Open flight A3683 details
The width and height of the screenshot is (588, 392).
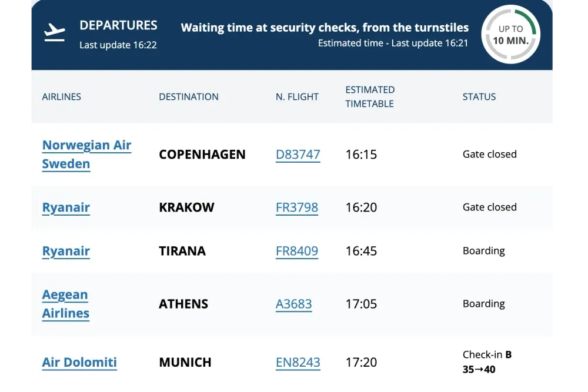pyautogui.click(x=294, y=304)
